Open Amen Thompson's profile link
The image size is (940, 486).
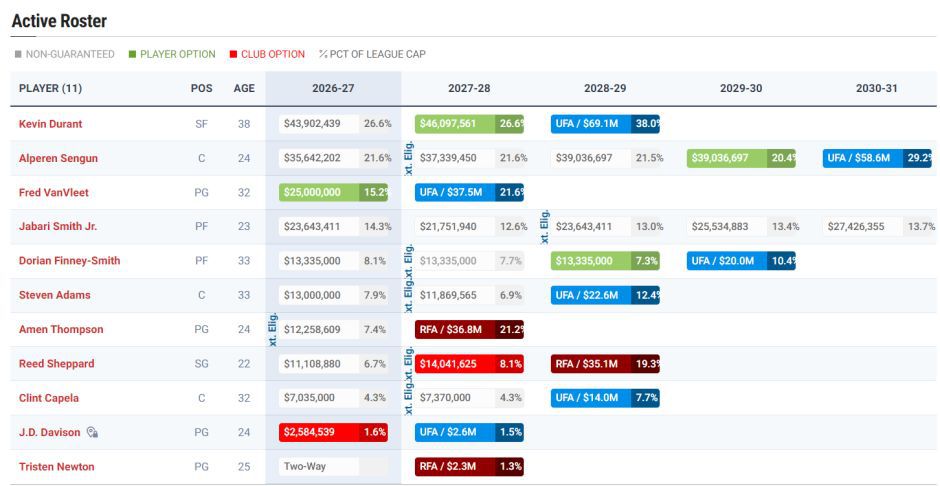click(61, 329)
